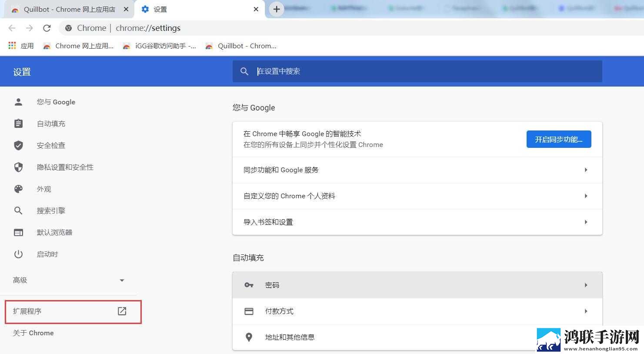This screenshot has height=354, width=644.
Task: Expand arrow for 密码 row
Action: tap(586, 285)
